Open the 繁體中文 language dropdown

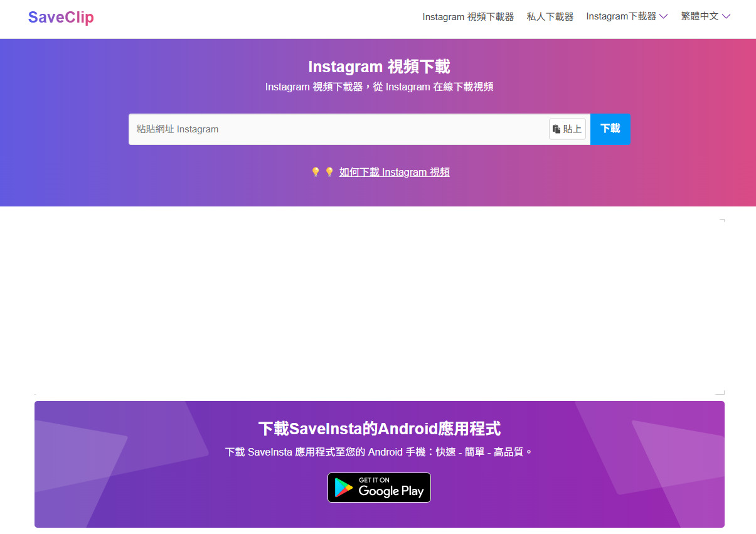706,16
